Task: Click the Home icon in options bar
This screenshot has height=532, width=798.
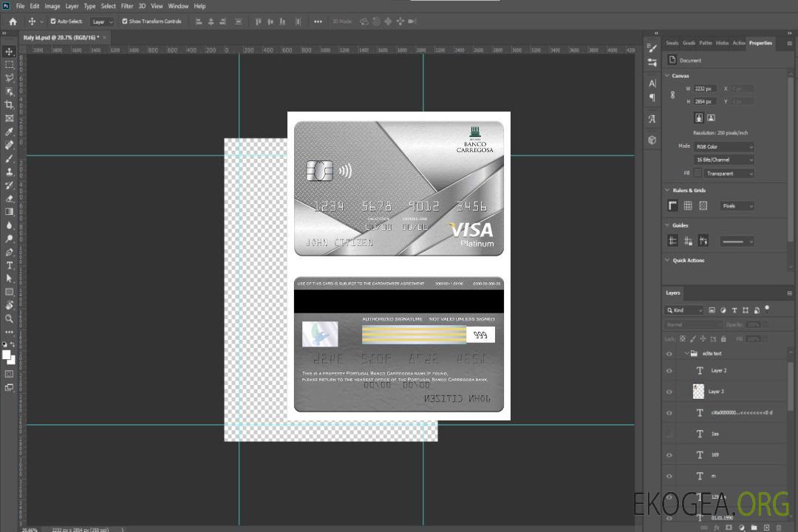Action: click(x=13, y=21)
